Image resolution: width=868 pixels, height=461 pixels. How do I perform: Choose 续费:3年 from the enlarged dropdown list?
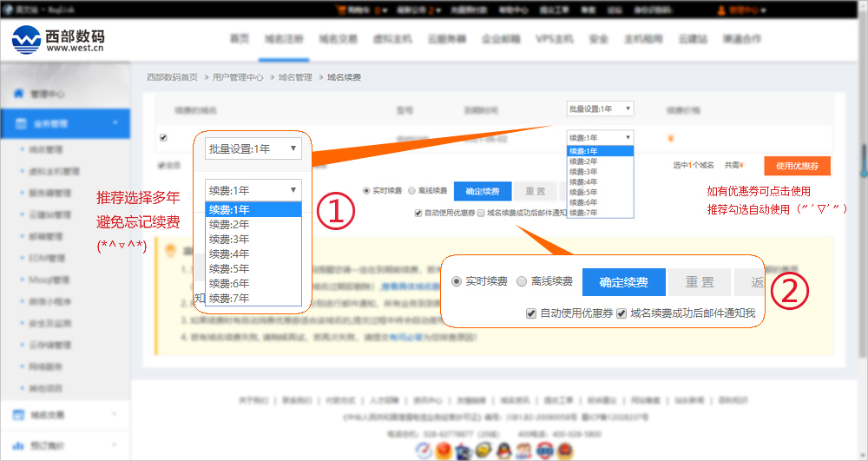tap(229, 239)
